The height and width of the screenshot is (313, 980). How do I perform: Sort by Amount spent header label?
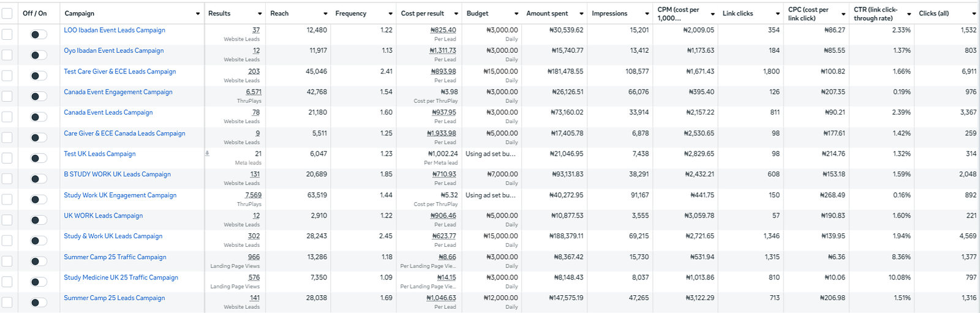point(547,13)
